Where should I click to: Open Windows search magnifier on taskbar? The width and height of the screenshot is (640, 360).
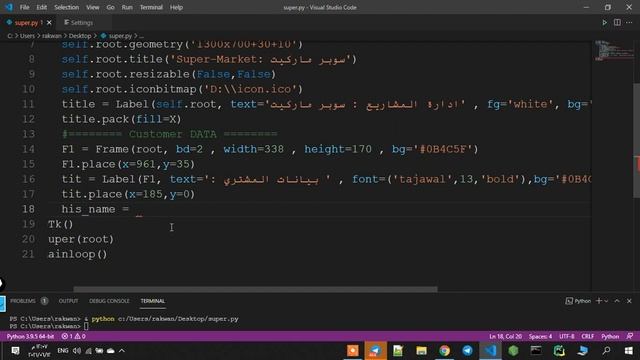coord(607,351)
